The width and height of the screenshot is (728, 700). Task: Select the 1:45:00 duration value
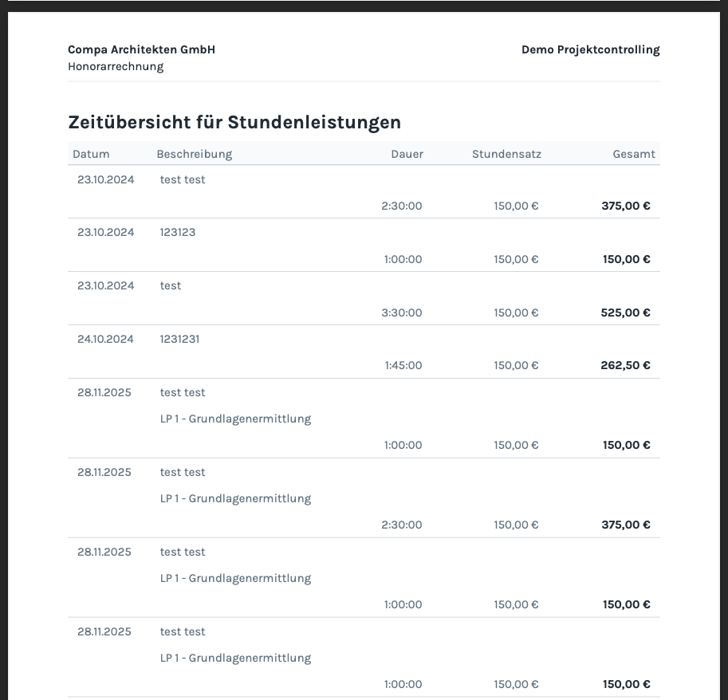point(403,365)
